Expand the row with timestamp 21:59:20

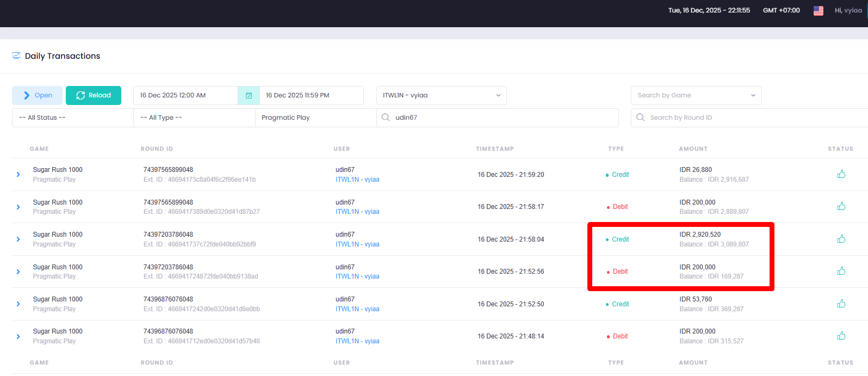(18, 175)
